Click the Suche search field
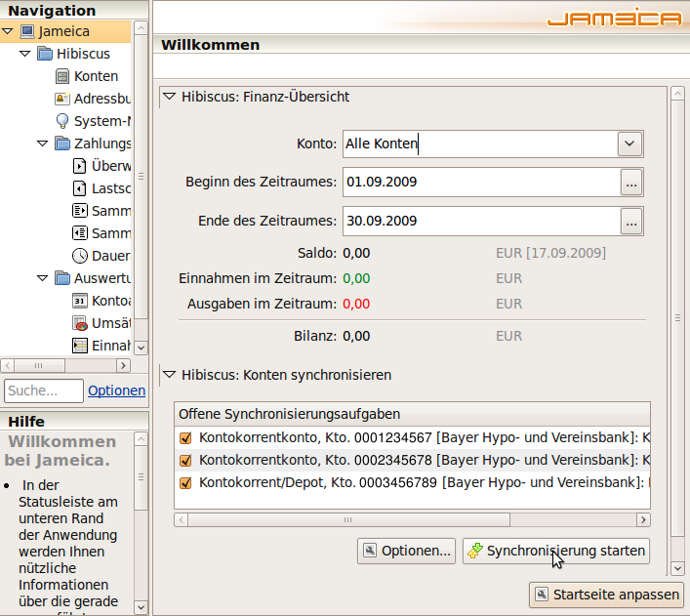The height and width of the screenshot is (616, 690). pyautogui.click(x=44, y=390)
